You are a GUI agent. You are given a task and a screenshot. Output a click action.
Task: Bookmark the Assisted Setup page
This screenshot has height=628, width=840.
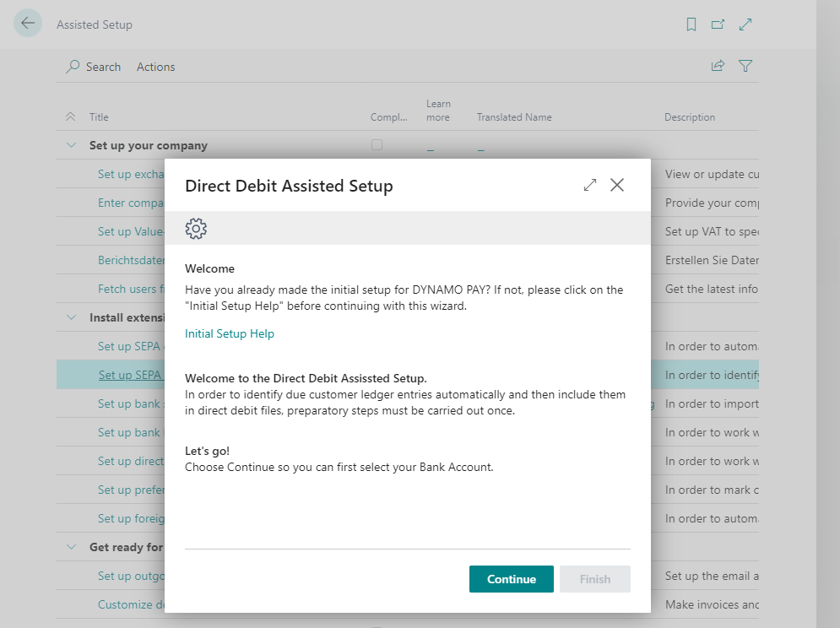point(691,24)
